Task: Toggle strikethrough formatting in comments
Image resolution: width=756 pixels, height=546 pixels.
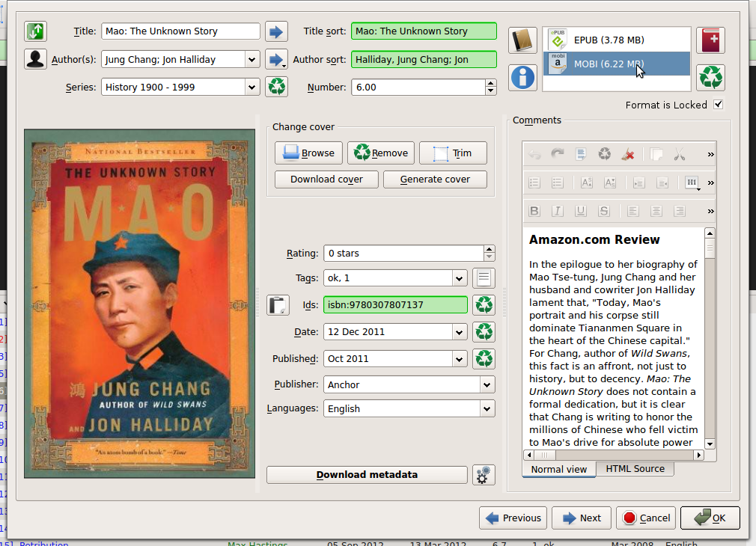Action: (603, 211)
